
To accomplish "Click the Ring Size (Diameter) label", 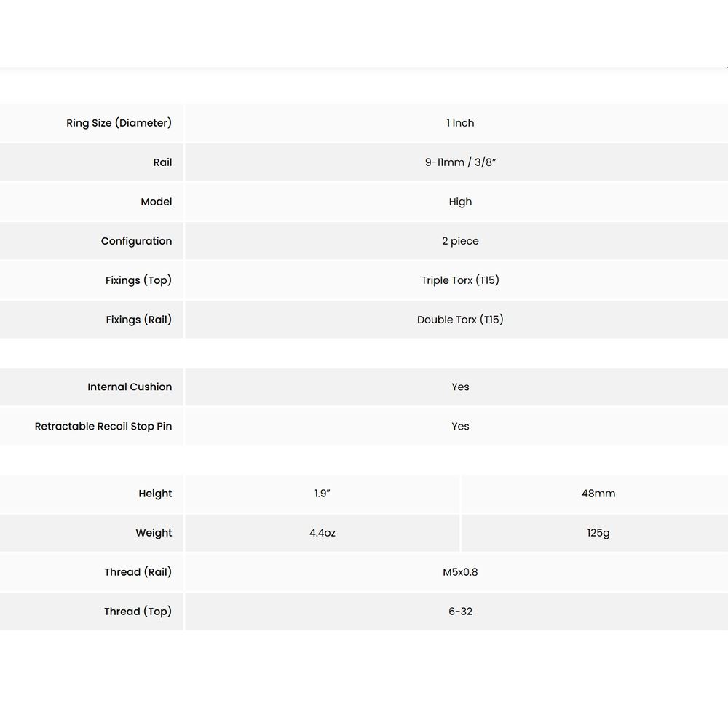I will 119,123.
